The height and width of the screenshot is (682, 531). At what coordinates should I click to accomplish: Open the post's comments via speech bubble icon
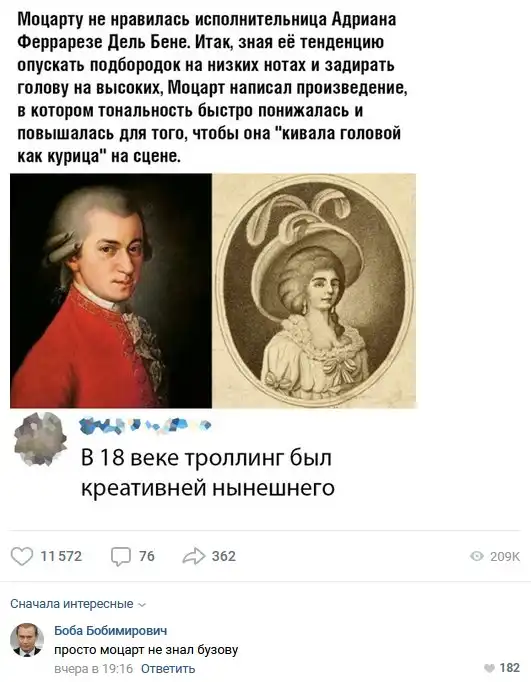[120, 557]
